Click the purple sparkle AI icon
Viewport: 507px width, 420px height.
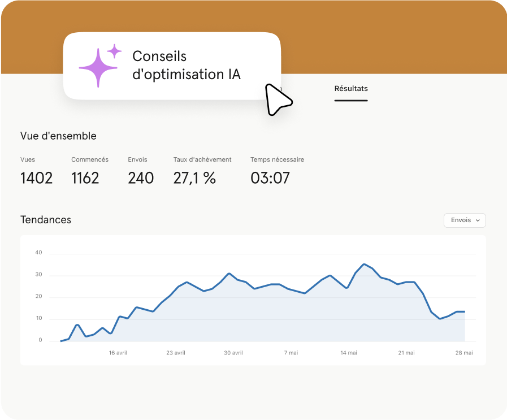(99, 66)
